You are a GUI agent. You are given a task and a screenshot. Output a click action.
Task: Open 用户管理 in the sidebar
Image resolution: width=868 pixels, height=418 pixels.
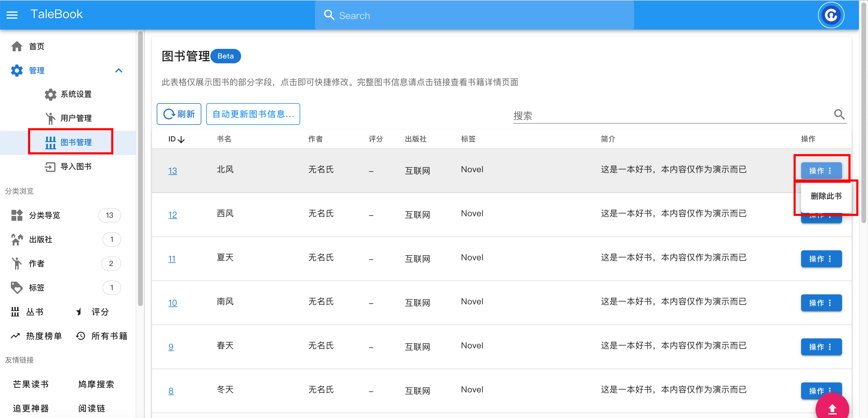[x=68, y=118]
